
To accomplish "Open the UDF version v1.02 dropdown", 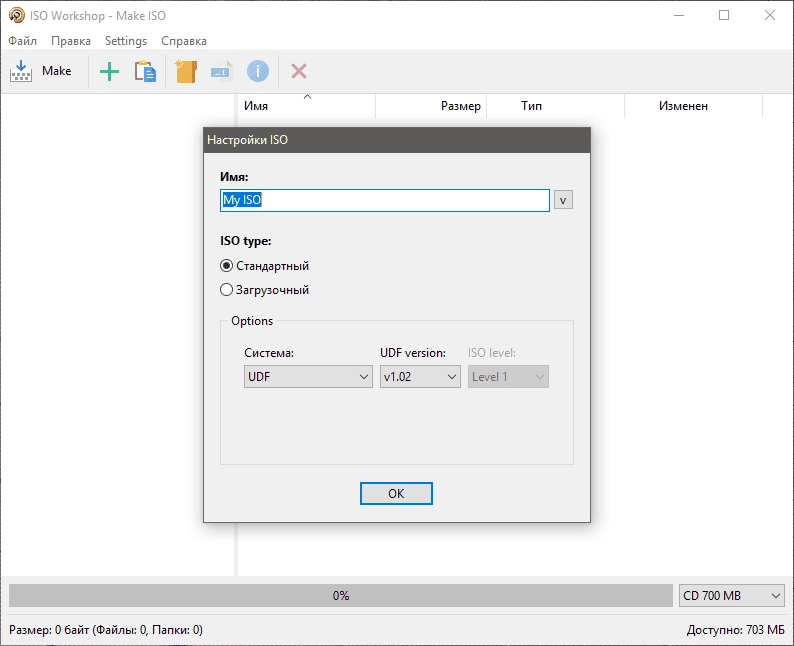I will 420,377.
